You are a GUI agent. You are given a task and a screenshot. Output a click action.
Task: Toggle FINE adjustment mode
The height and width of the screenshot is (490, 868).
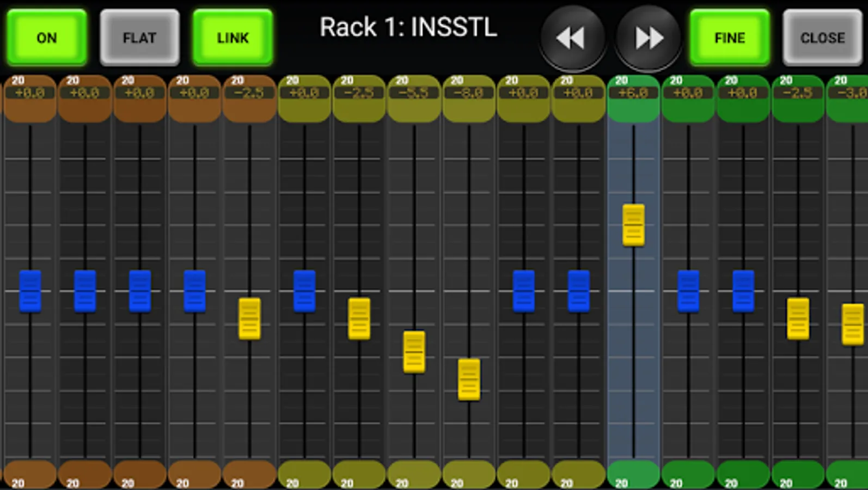(x=730, y=38)
